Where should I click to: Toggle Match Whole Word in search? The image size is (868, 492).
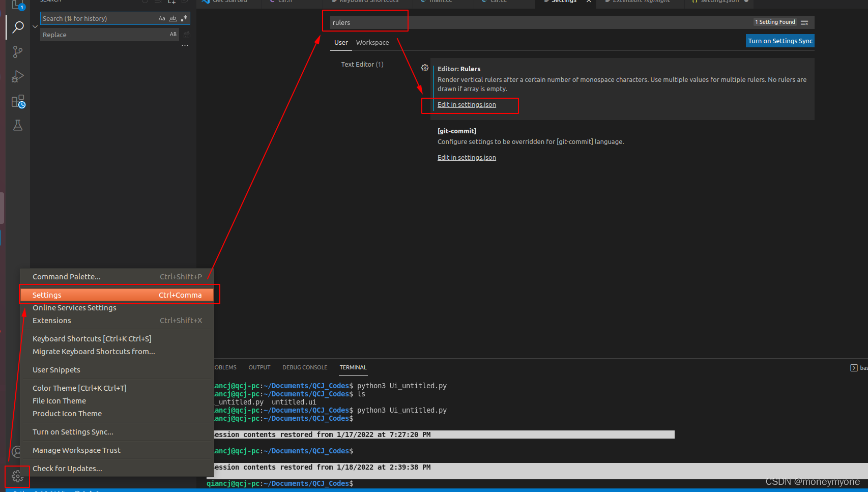tap(173, 18)
